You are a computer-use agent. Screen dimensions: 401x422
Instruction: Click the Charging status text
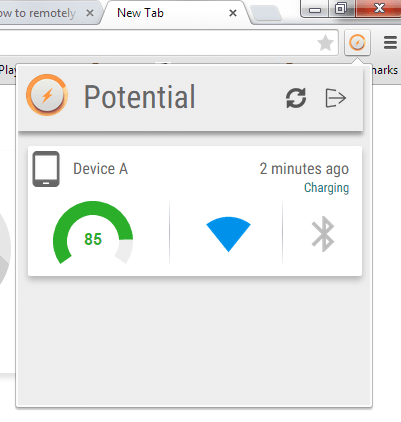326,188
